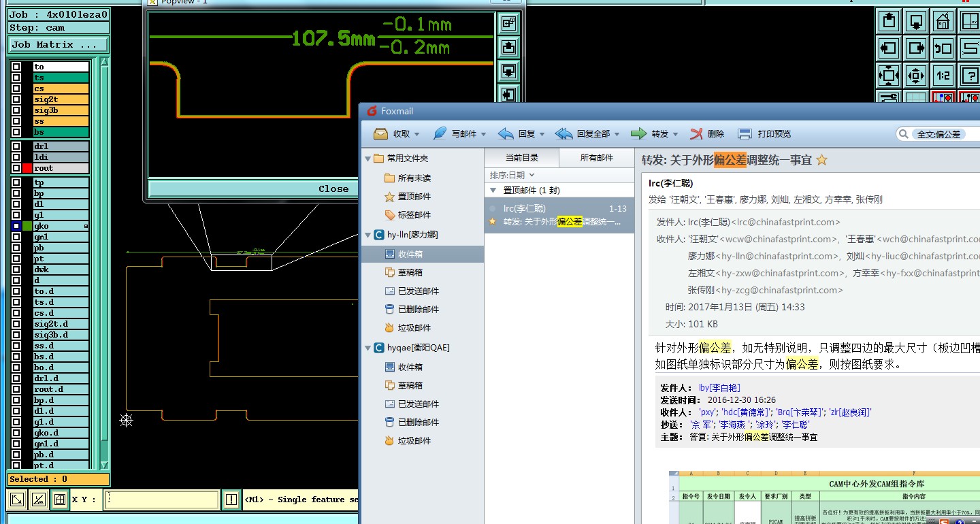
Task: Click the pan up icon in CAM toolbar
Action: pyautogui.click(x=888, y=20)
